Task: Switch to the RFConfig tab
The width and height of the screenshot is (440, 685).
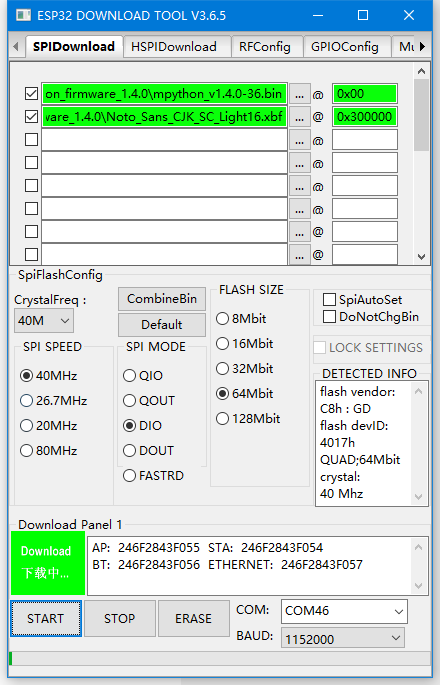Action: (x=265, y=47)
